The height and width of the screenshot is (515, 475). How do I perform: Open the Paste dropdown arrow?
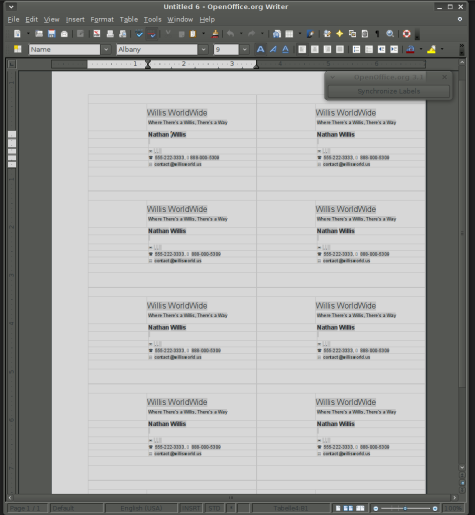tap(203, 34)
